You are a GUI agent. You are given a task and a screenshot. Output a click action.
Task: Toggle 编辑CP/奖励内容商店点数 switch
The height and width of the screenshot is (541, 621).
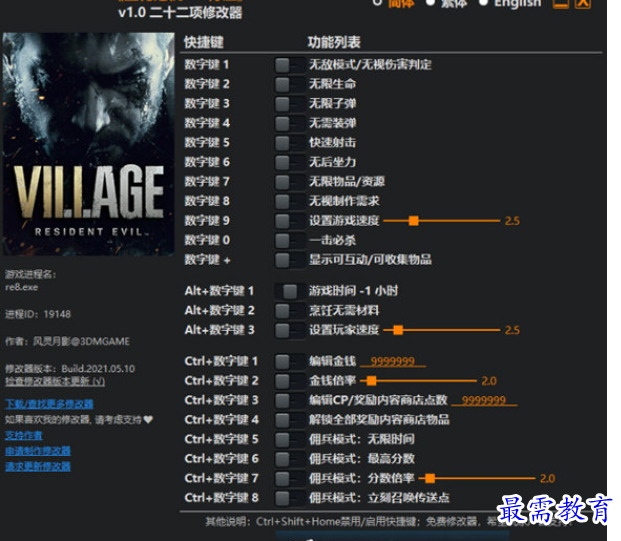pos(290,400)
